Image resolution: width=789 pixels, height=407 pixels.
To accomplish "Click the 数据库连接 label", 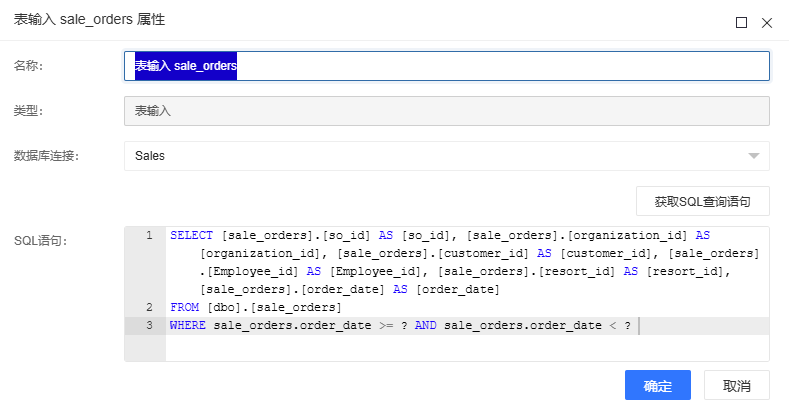I will tap(46, 156).
